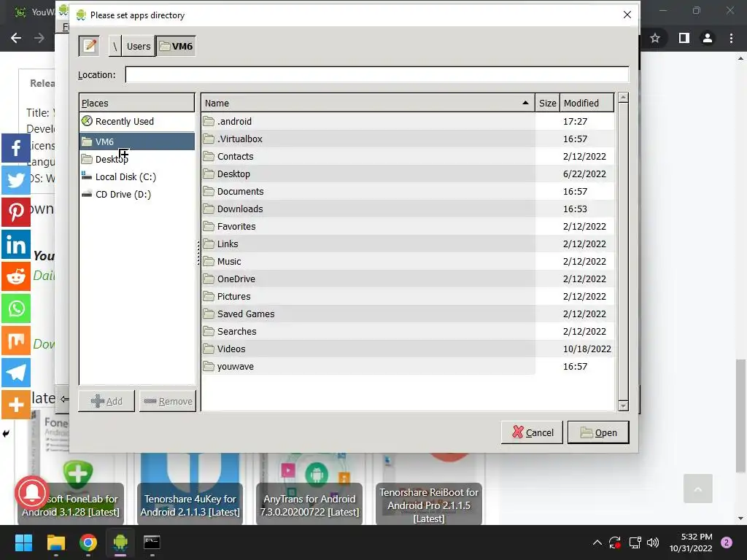The width and height of the screenshot is (747, 560).
Task: Open more share options plus icon
Action: click(x=16, y=405)
